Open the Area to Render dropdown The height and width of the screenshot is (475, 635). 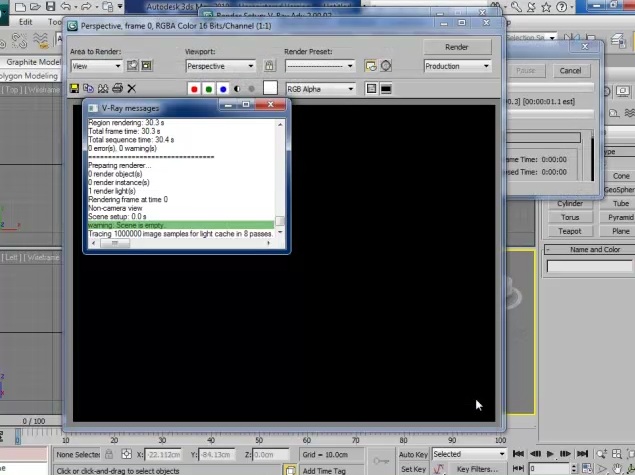[x=96, y=66]
